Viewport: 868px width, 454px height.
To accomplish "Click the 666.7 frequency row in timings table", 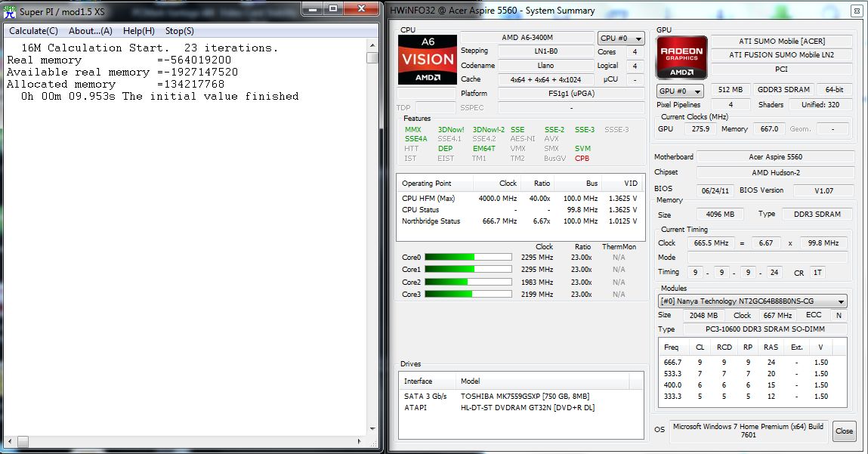I will (x=752, y=362).
